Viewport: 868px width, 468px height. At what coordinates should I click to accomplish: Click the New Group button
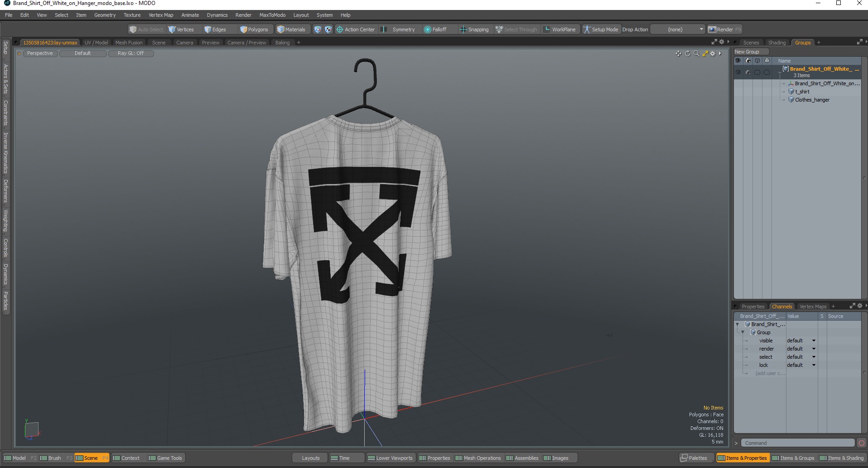click(751, 52)
